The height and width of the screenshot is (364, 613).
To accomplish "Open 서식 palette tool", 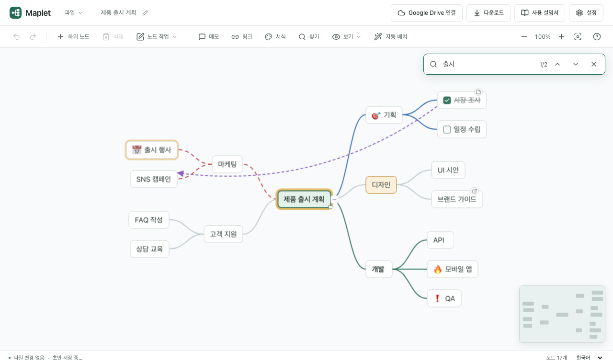I will tap(275, 37).
